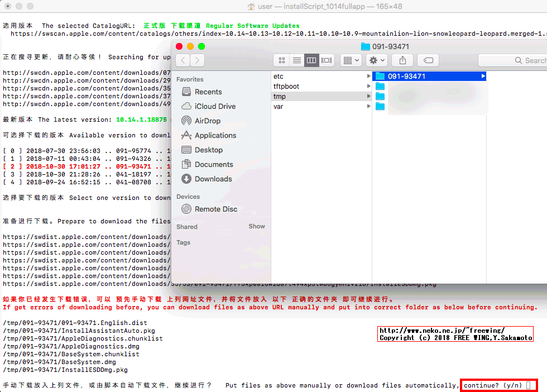The width and height of the screenshot is (547, 392).
Task: Open the Finder arrange-by dropdown
Action: pos(351,60)
